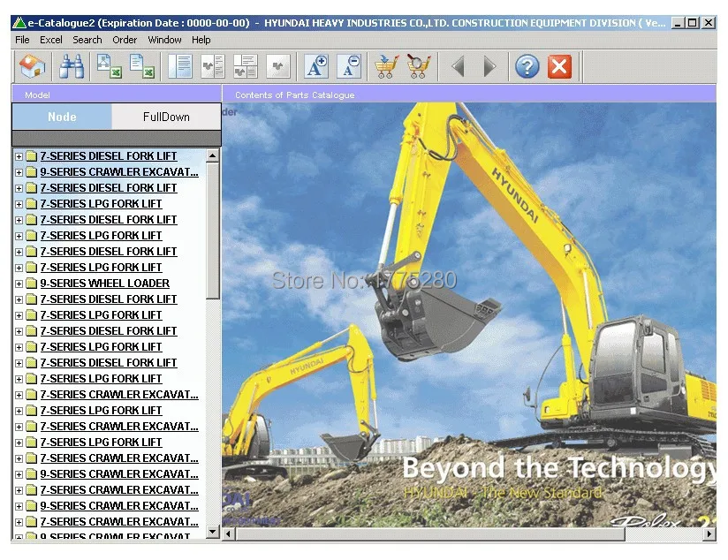Go forward with right arrow icon

[489, 66]
